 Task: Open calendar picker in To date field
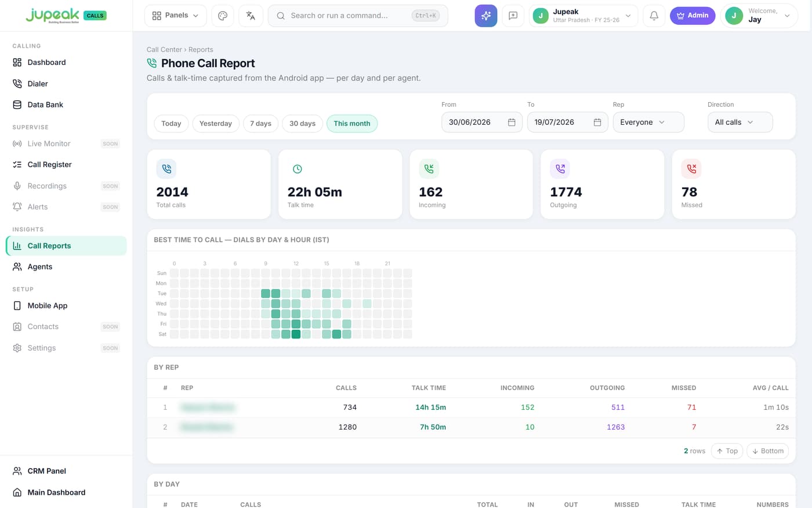pyautogui.click(x=597, y=123)
